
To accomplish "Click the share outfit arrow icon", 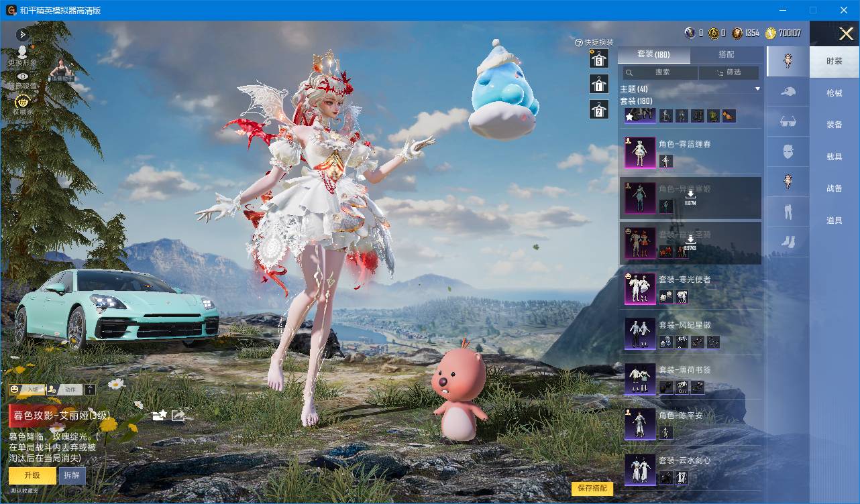I will click(178, 416).
